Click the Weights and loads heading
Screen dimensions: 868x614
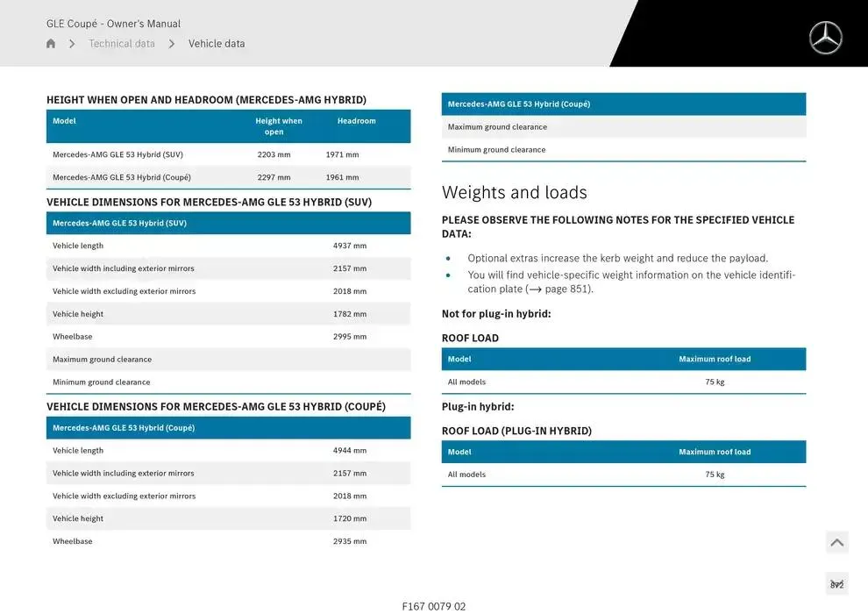515,192
